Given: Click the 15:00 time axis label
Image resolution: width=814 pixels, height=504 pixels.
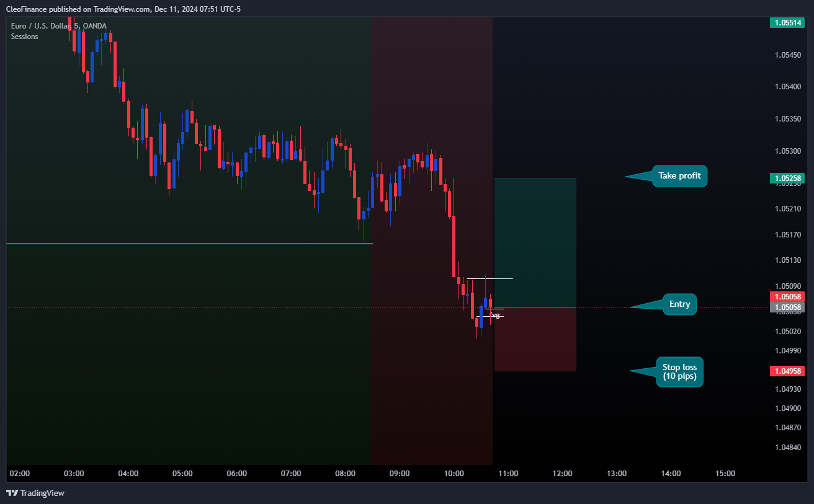Looking at the screenshot, I should tap(725, 474).
